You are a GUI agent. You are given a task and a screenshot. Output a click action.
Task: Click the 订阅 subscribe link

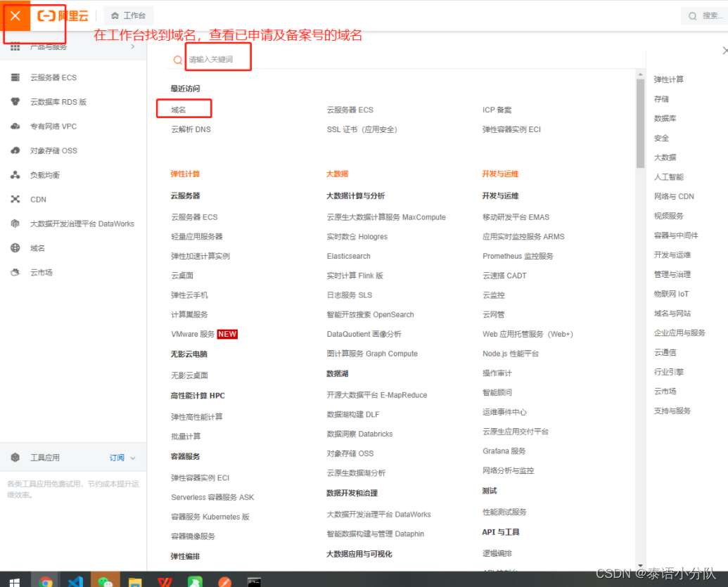tap(117, 458)
